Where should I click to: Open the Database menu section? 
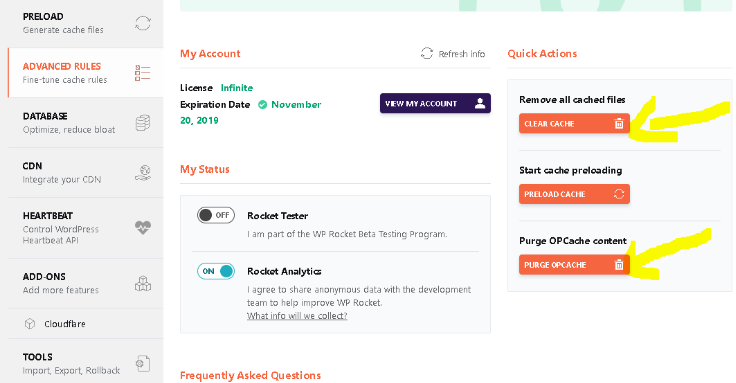85,123
